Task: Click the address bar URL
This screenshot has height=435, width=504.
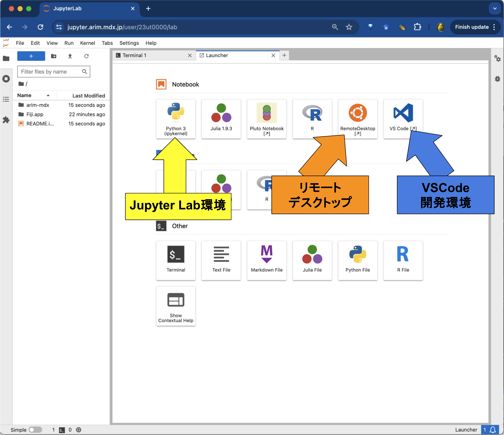Action: (122, 27)
